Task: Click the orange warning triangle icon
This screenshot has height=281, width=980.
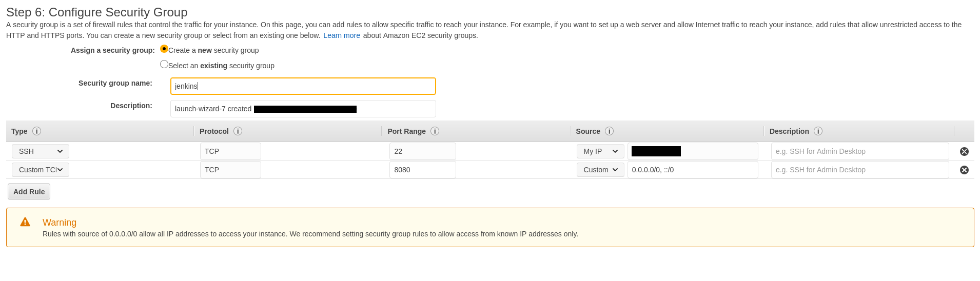Action: point(25,222)
